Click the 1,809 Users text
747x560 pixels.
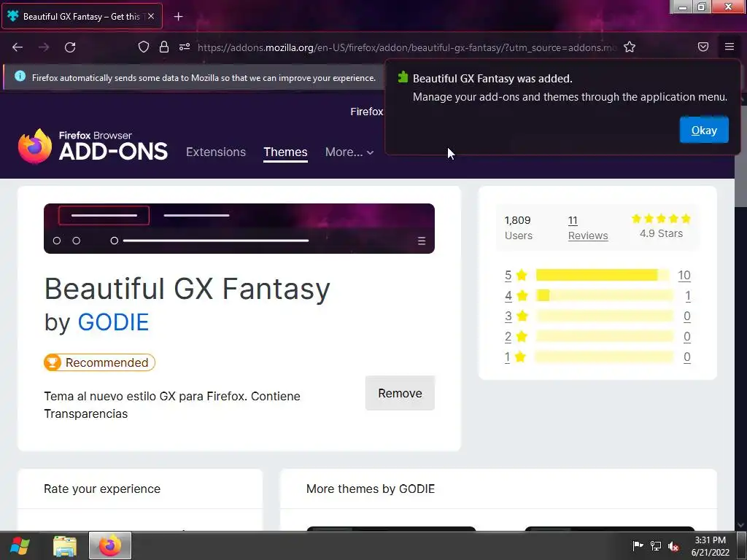519,227
